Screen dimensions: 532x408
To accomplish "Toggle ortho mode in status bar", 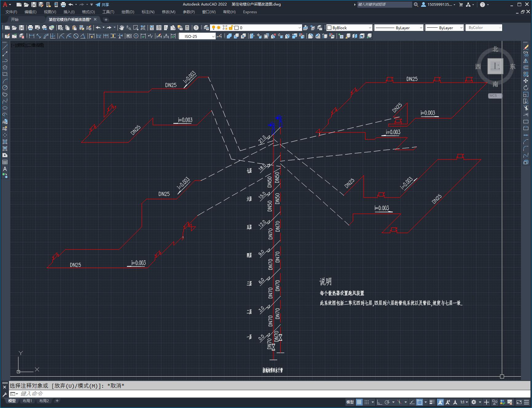I will (x=380, y=402).
